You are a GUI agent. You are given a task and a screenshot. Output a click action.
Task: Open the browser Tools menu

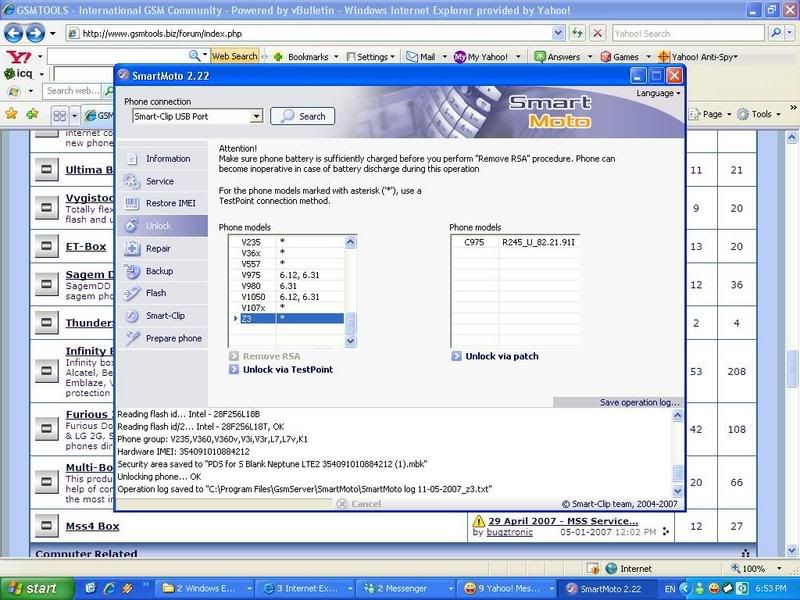click(x=760, y=114)
